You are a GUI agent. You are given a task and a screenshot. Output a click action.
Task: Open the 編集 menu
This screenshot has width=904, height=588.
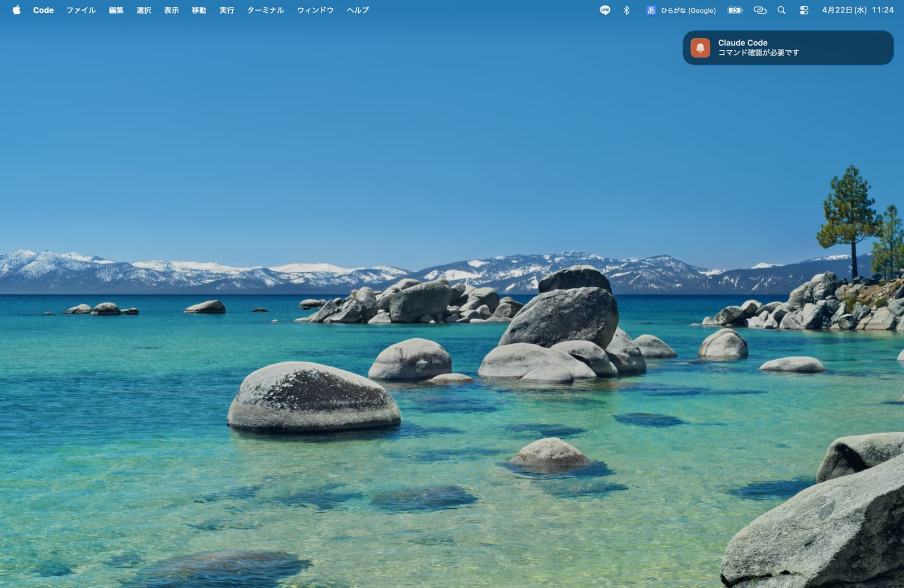coord(115,10)
